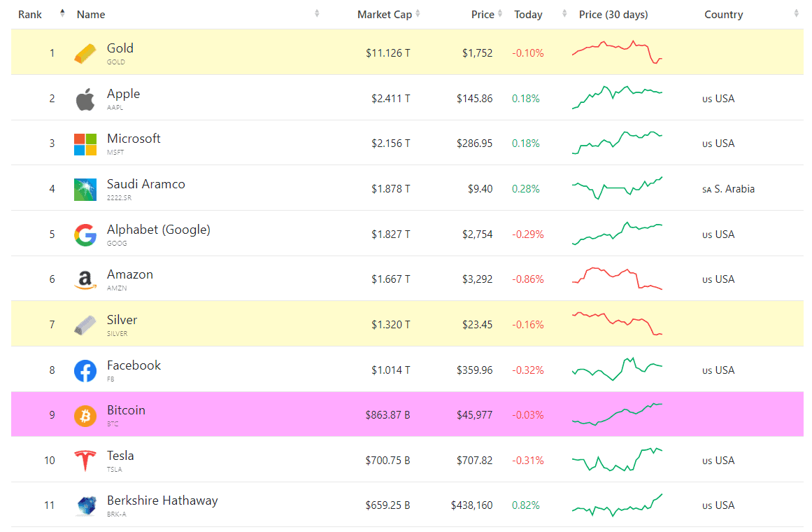The width and height of the screenshot is (812, 532).
Task: Click Gold's 30-day price chart
Action: click(617, 52)
